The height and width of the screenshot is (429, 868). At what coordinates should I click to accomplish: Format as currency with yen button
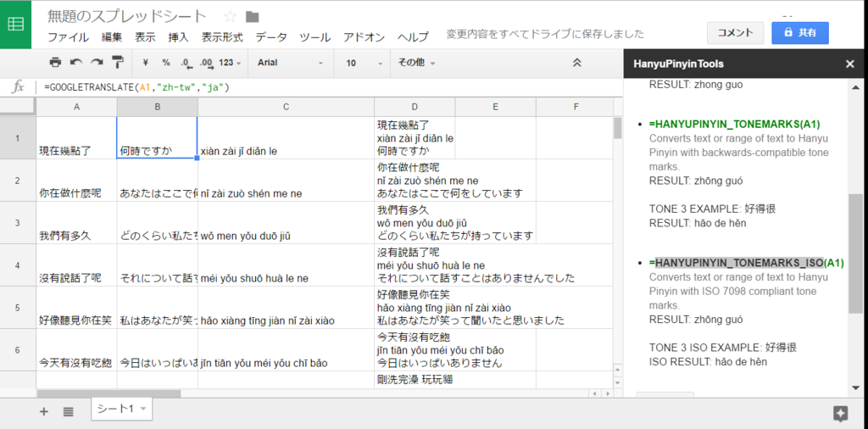[x=145, y=63]
